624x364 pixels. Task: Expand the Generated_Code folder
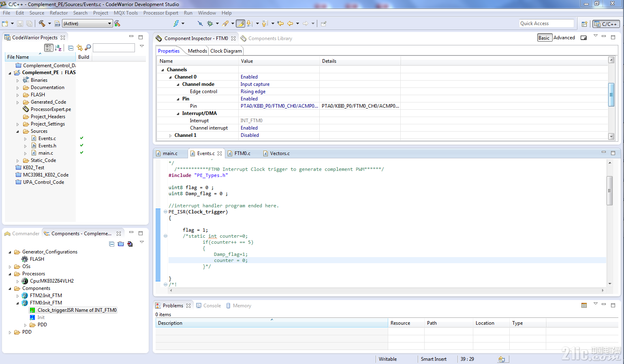17,102
